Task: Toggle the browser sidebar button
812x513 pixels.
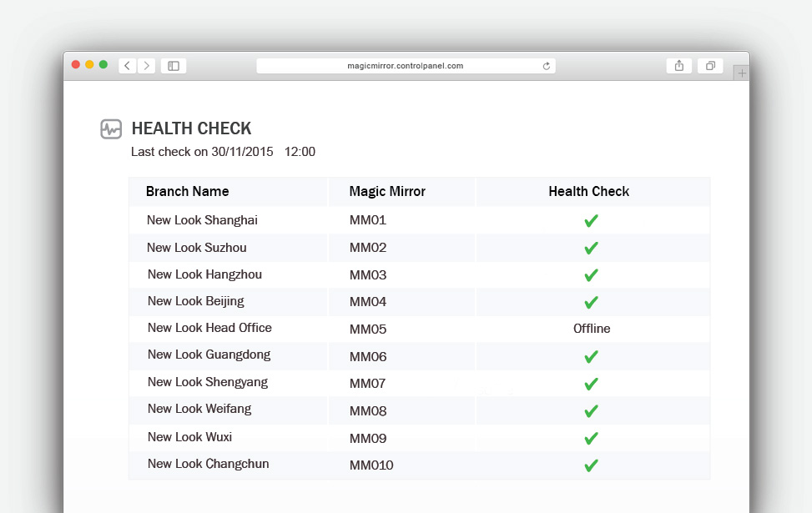Action: click(174, 66)
